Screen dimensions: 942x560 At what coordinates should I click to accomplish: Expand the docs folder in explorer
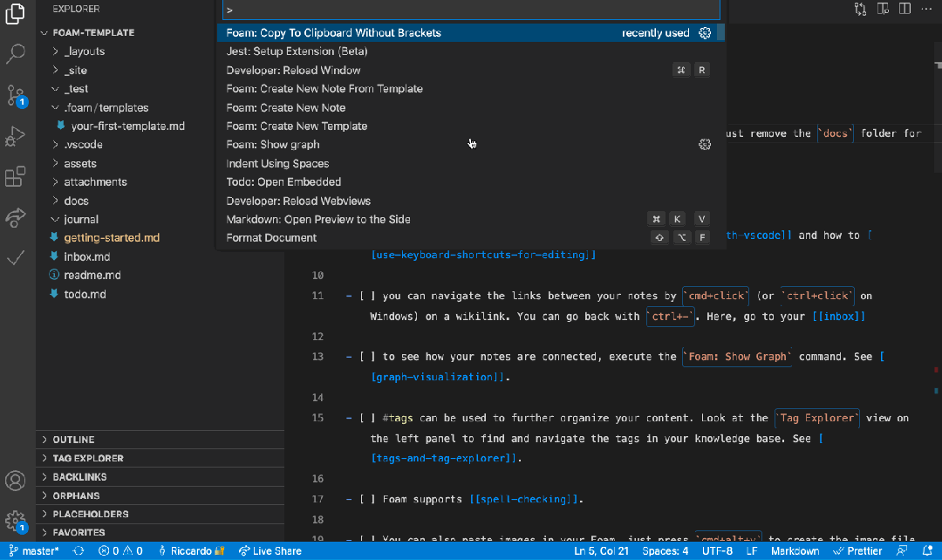[76, 201]
